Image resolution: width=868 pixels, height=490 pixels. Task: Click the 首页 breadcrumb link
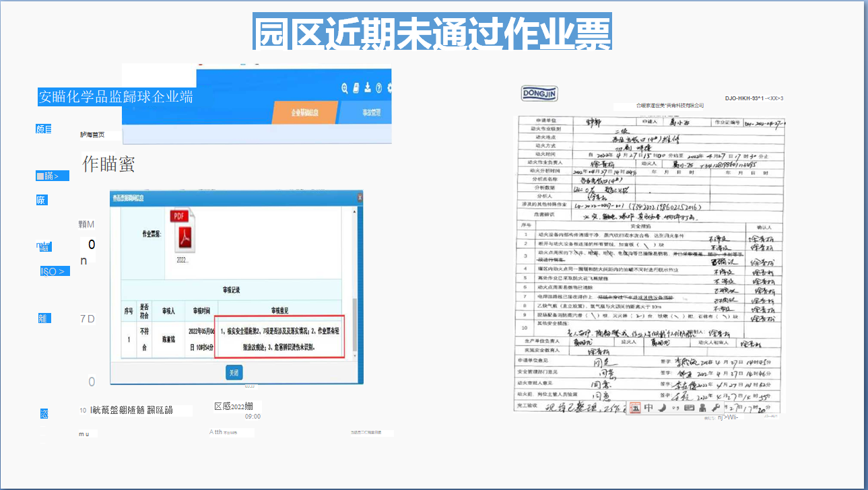pos(92,135)
